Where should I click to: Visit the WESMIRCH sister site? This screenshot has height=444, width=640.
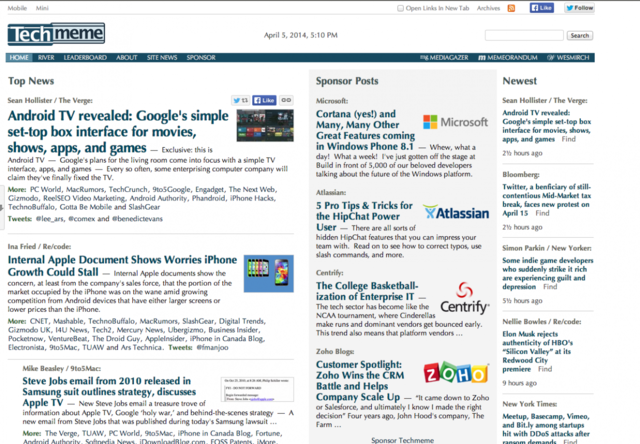pos(568,58)
